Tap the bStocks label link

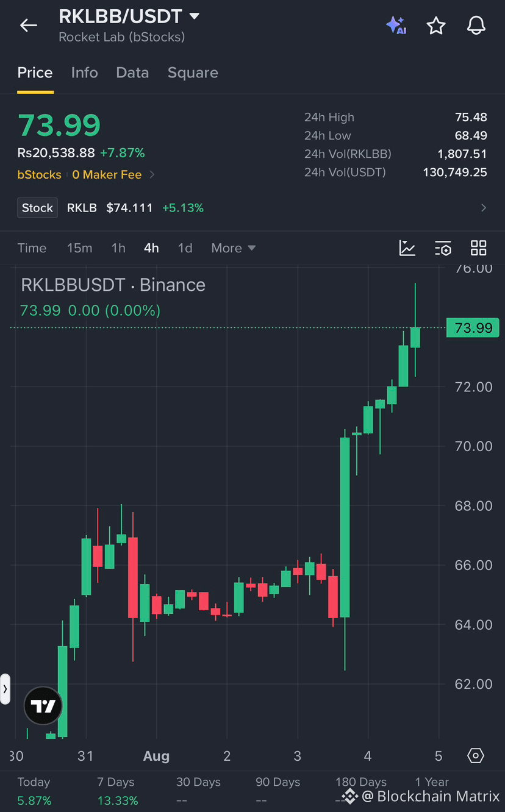(39, 175)
